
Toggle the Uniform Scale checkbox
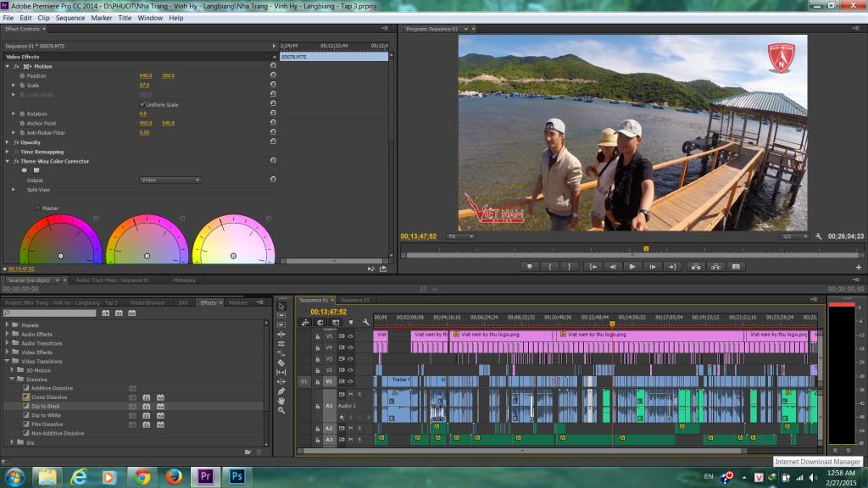pyautogui.click(x=142, y=104)
